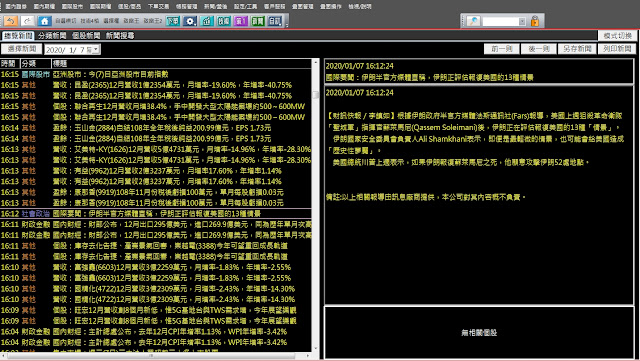The height and width of the screenshot is (361, 640).
Task: Open the teal 下單 order icon
Action: coord(173,21)
